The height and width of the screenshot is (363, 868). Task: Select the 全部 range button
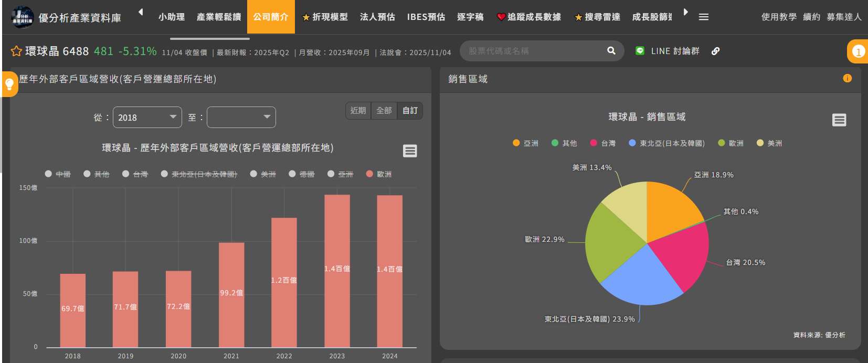[x=384, y=111]
